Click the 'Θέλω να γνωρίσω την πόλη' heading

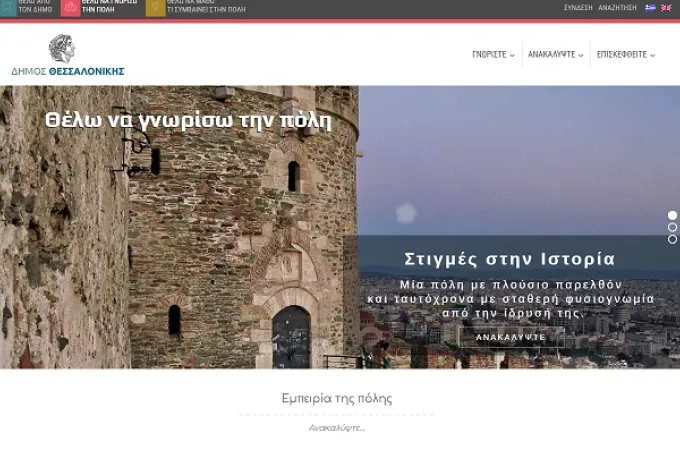tap(188, 121)
